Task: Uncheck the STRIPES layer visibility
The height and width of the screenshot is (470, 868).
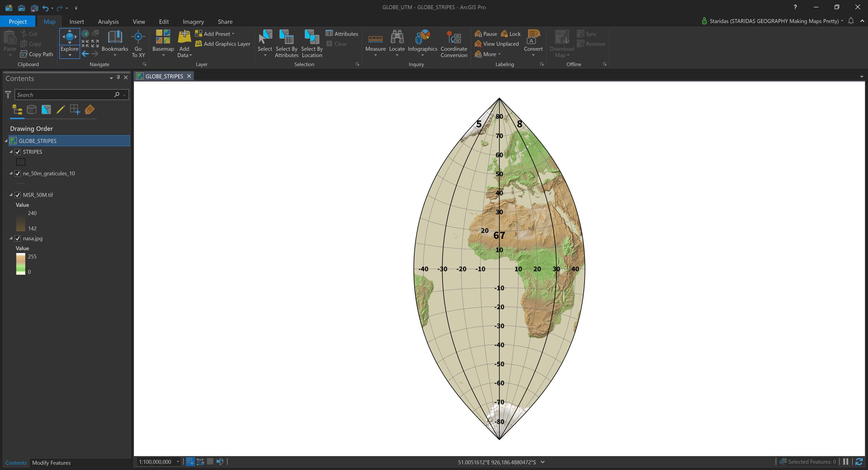Action: 18,152
